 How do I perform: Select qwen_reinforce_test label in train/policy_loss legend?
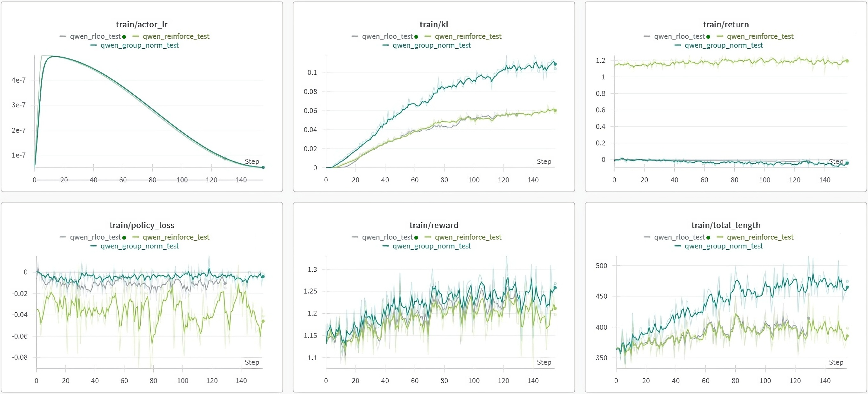coord(176,237)
